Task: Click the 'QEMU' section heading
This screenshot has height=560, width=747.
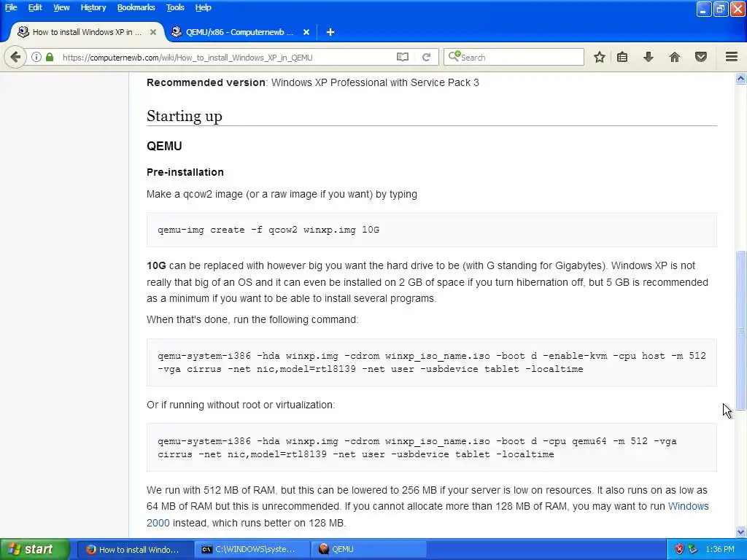Action: 164,146
